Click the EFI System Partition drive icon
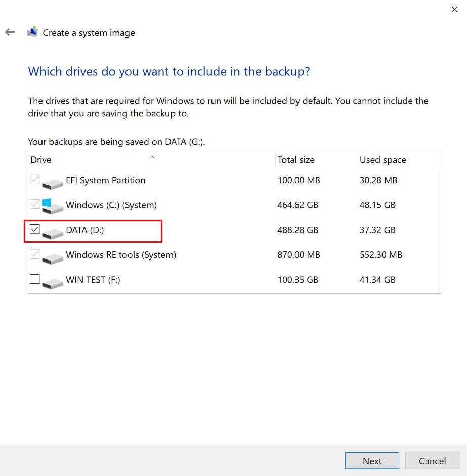467x476 pixels. coord(53,183)
